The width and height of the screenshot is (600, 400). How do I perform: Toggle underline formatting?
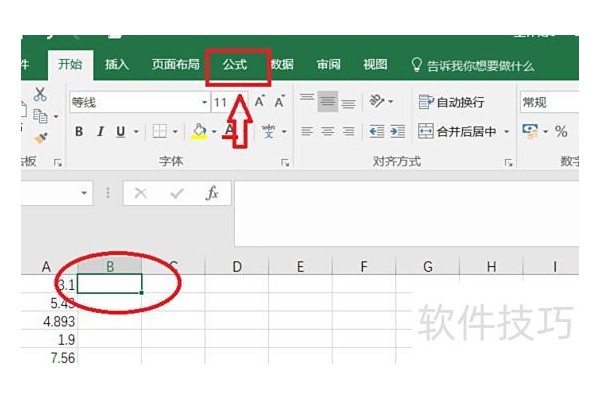(x=121, y=131)
